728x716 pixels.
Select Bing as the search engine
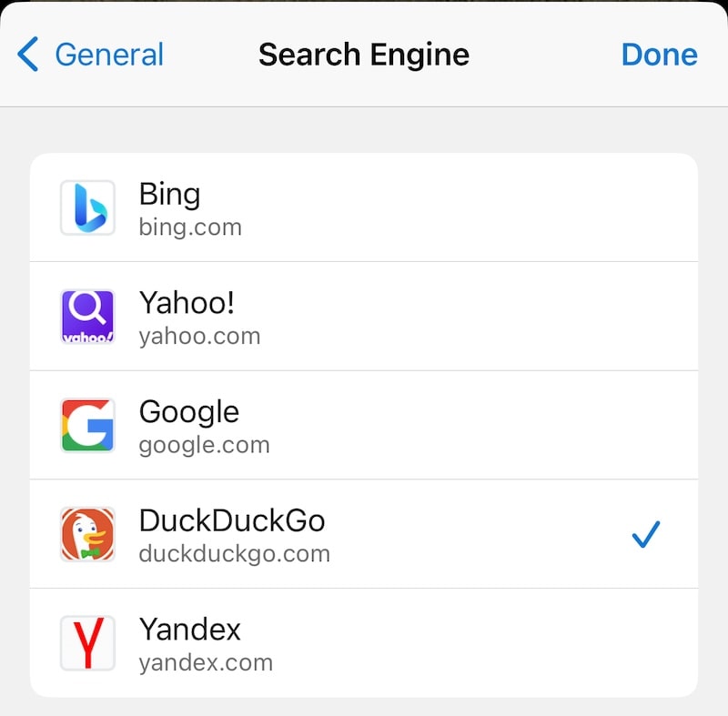pos(364,207)
